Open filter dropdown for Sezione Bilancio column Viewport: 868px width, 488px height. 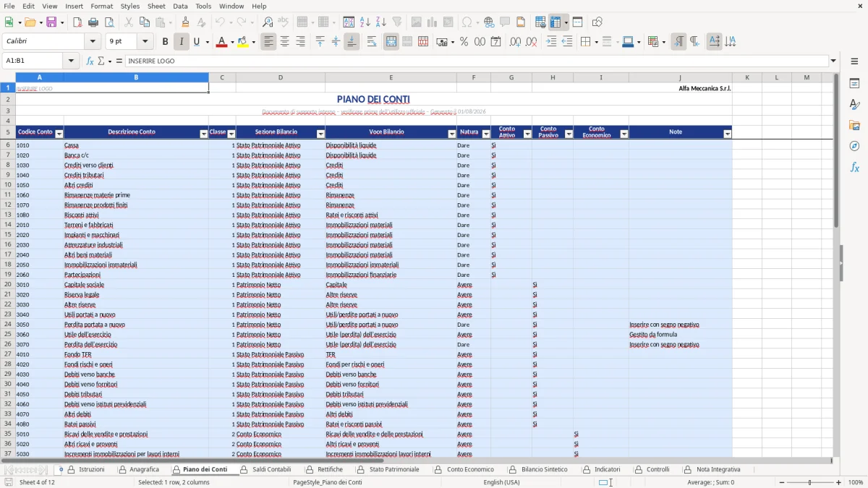(x=320, y=134)
